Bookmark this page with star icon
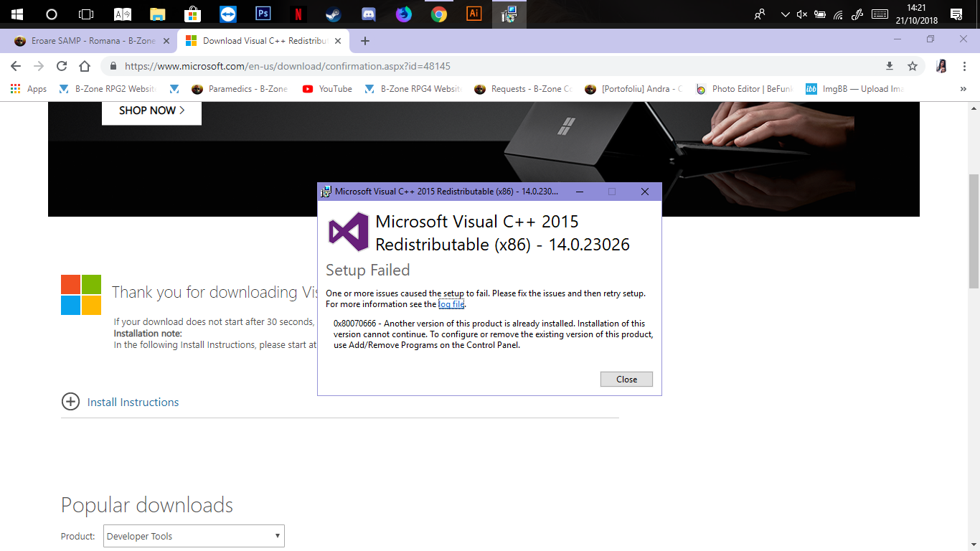The height and width of the screenshot is (551, 980). [x=913, y=66]
